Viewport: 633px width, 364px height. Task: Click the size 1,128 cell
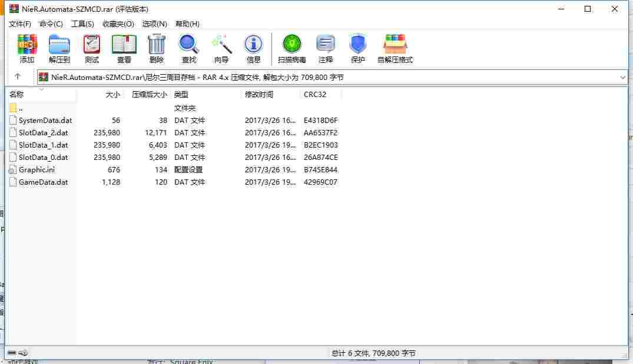click(x=111, y=182)
